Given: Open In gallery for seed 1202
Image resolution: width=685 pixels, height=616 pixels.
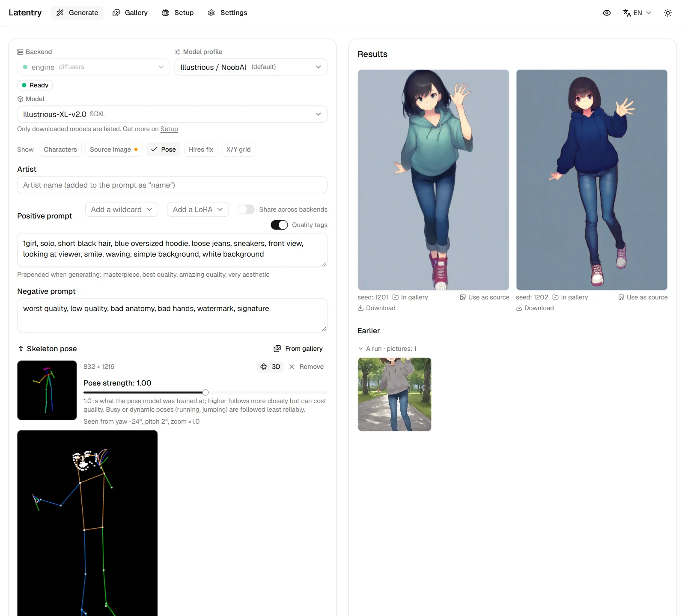Looking at the screenshot, I should pyautogui.click(x=570, y=297).
